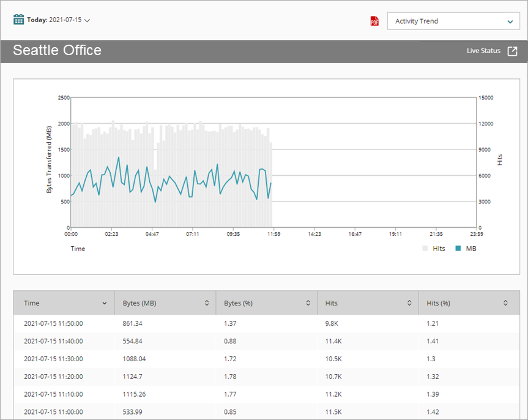
Task: Sort the Hits (%) column with its arrows
Action: pyautogui.click(x=505, y=302)
